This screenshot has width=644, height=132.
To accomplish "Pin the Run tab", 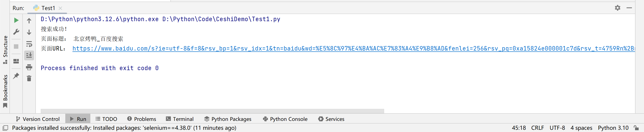I will (x=16, y=76).
